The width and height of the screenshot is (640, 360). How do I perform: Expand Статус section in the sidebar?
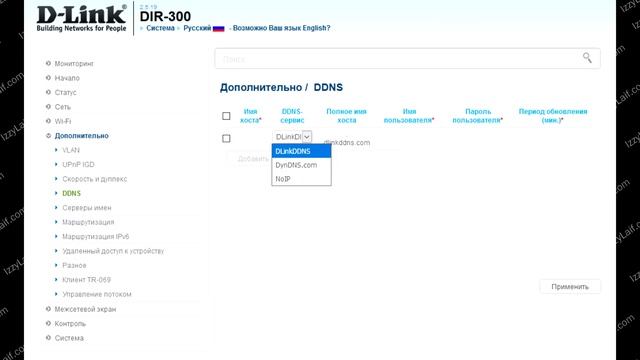(x=65, y=92)
